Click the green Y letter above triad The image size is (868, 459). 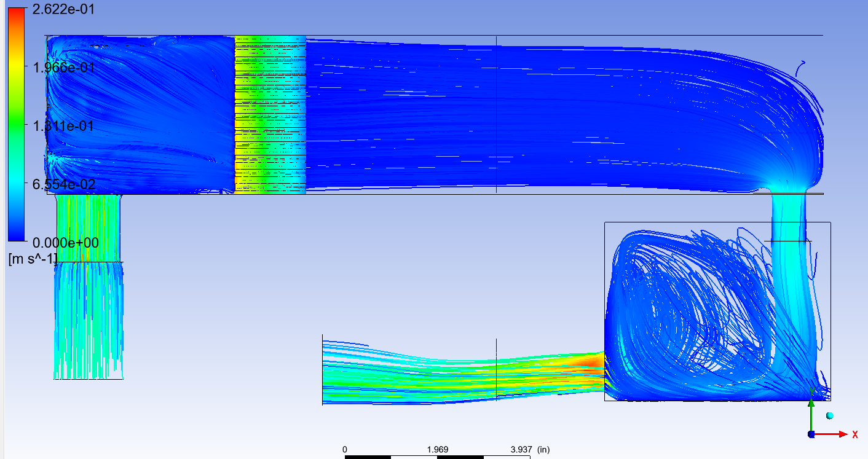tap(812, 391)
